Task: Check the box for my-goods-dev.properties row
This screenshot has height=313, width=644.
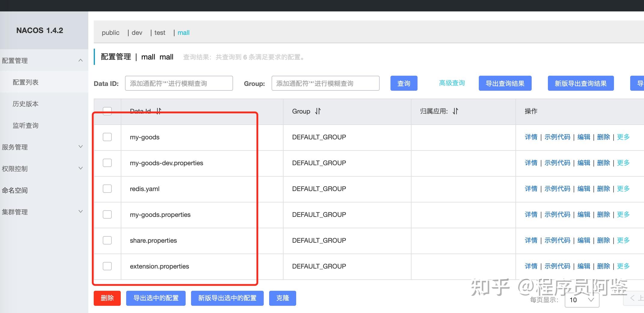Action: pos(107,163)
